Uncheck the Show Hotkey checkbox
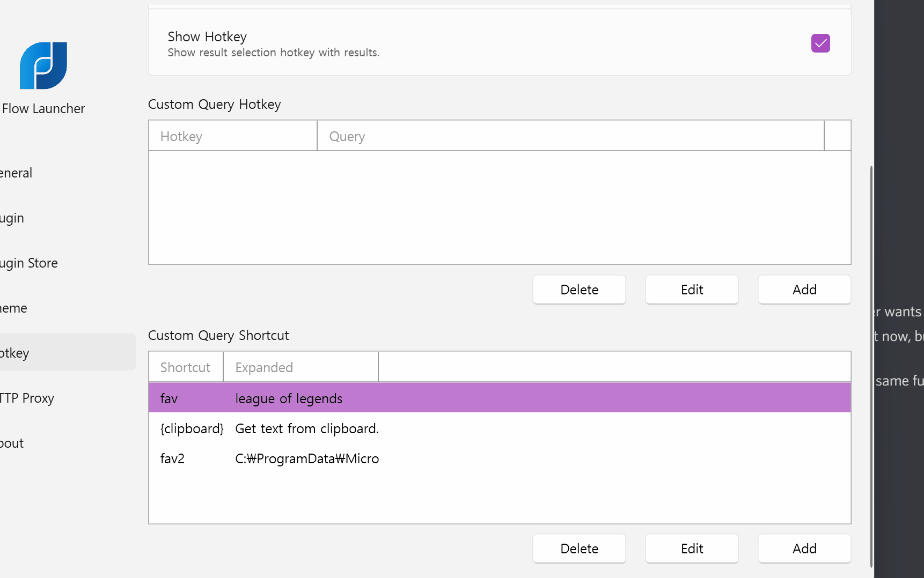The image size is (924, 578). pos(820,43)
